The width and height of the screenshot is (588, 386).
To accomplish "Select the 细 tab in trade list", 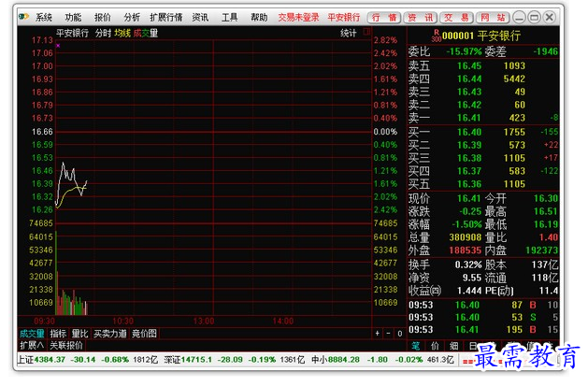I will (x=453, y=346).
